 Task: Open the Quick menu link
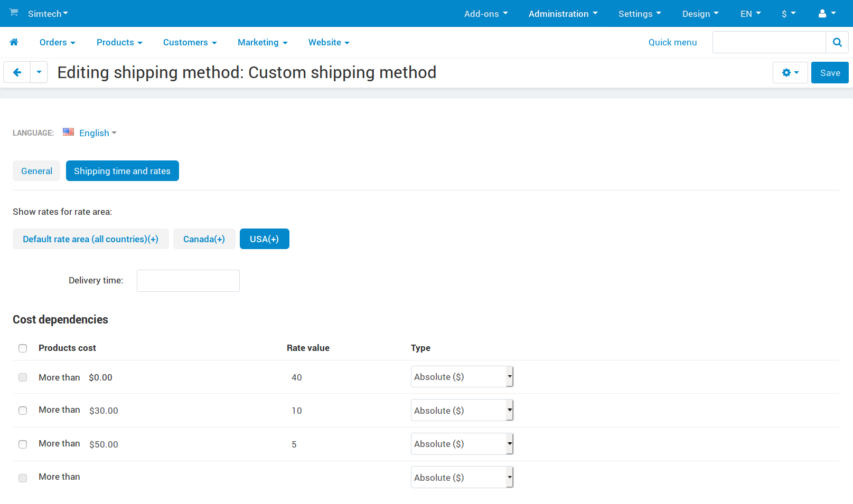[672, 42]
